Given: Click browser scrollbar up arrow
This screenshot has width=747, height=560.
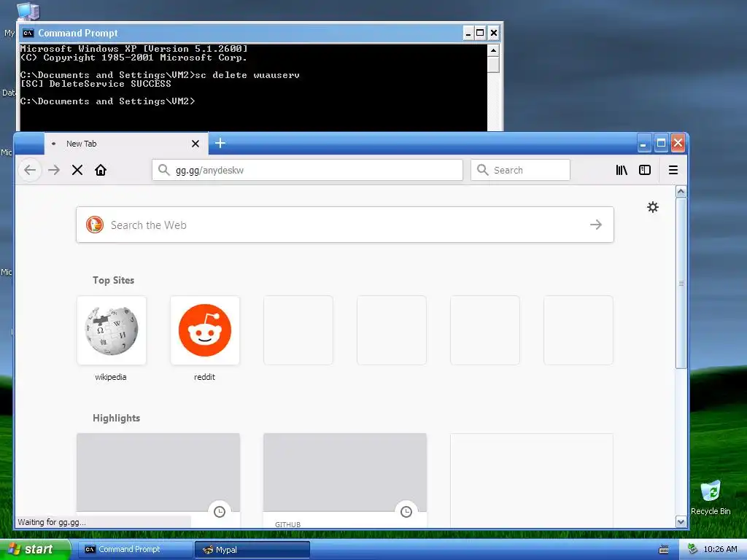Looking at the screenshot, I should [681, 192].
